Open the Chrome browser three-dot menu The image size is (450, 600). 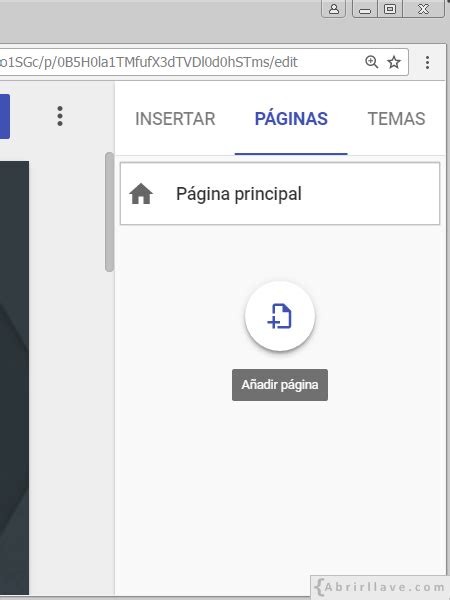tap(427, 62)
